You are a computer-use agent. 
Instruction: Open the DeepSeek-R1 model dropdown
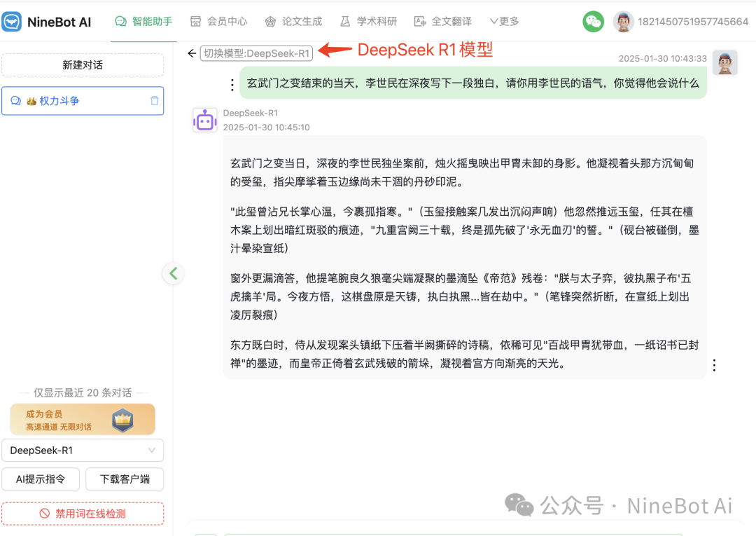click(83, 451)
